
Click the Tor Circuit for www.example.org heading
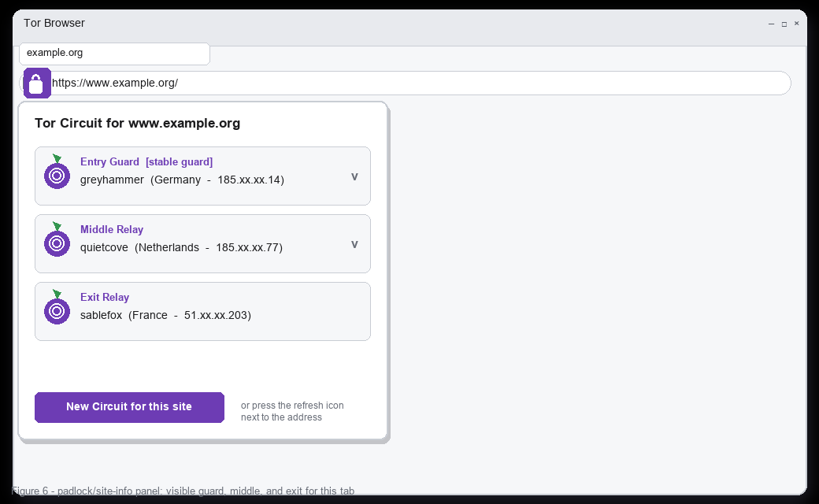[x=137, y=124]
